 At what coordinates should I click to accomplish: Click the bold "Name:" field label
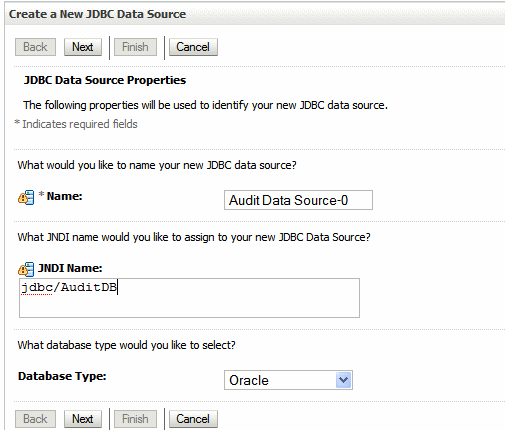tap(64, 196)
